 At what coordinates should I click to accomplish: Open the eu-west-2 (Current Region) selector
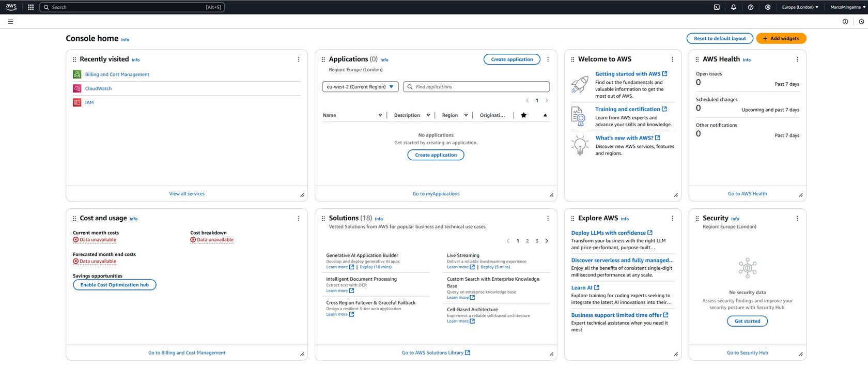click(x=360, y=87)
